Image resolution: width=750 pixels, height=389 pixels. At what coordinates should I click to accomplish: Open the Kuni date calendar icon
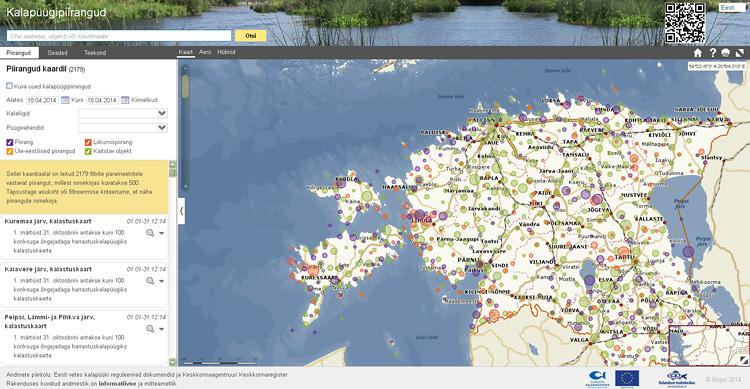[x=125, y=100]
